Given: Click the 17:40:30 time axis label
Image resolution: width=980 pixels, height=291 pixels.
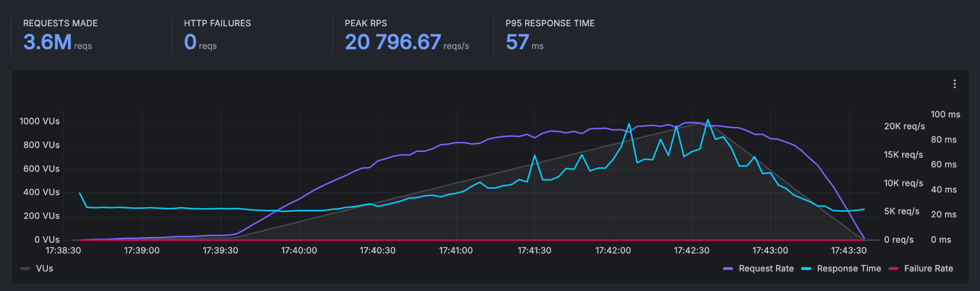Looking at the screenshot, I should tap(378, 250).
